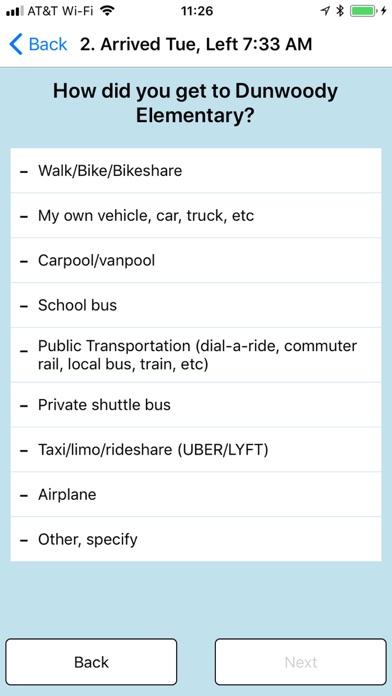Tap the battery icon in status bar

pyautogui.click(x=363, y=11)
